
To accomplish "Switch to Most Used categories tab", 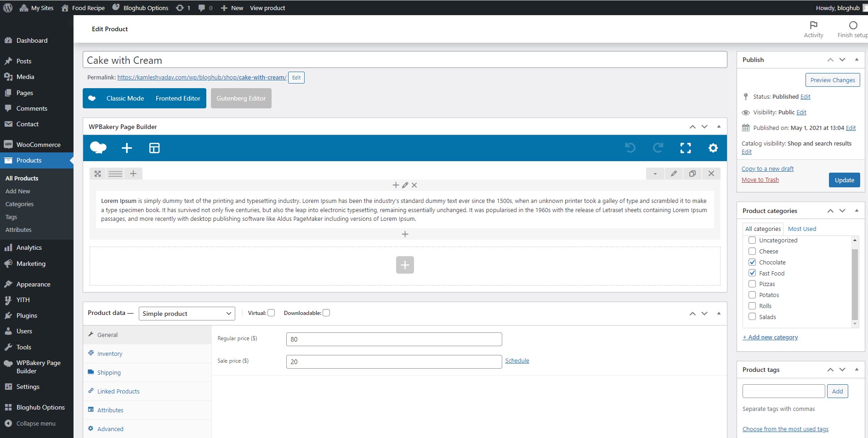I will 802,229.
